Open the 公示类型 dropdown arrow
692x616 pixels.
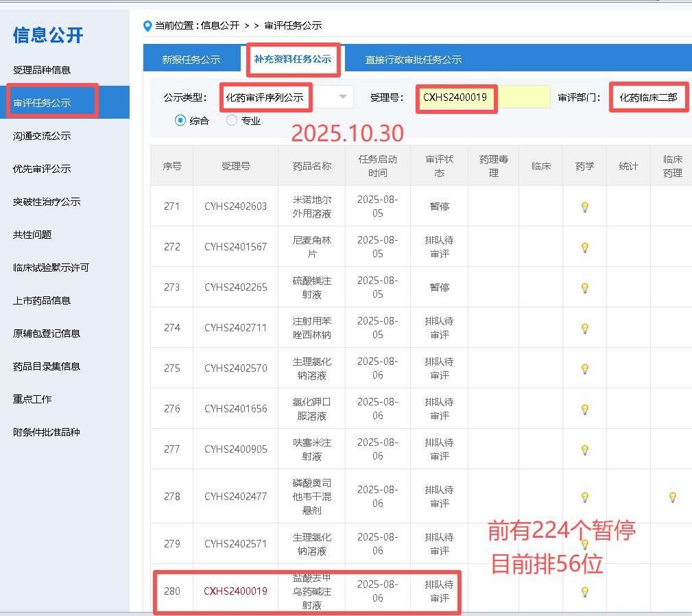click(342, 97)
